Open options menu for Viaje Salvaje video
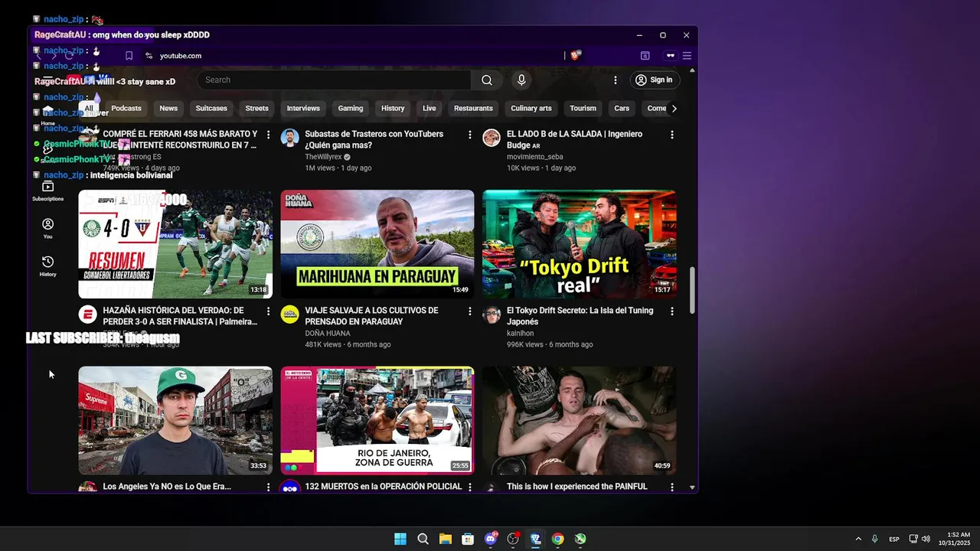 coord(470,311)
